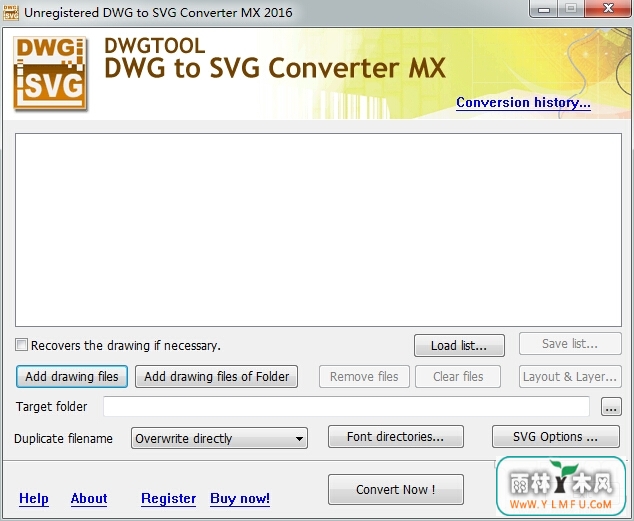
Task: Open the Conversion history link
Action: (x=523, y=103)
